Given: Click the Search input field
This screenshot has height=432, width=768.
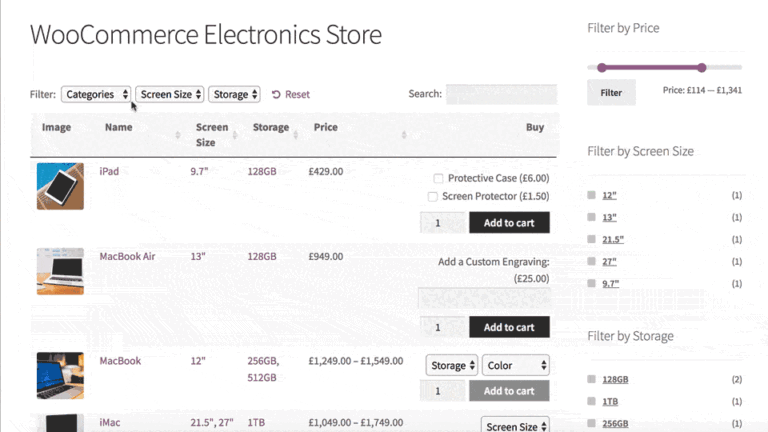Looking at the screenshot, I should point(502,94).
